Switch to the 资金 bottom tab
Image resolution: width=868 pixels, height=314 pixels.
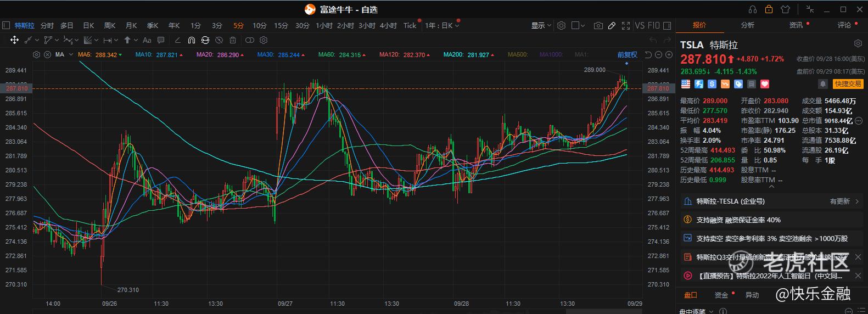click(x=721, y=295)
